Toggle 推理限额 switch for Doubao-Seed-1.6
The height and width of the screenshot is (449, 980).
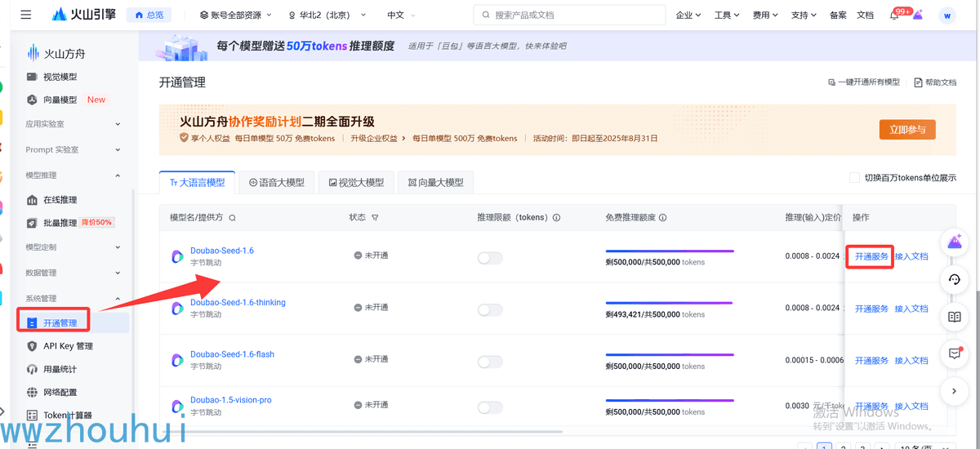pyautogui.click(x=490, y=258)
